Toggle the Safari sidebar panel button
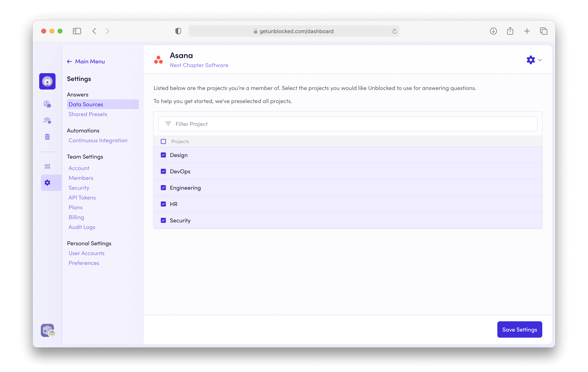Screen dimensions: 588x372 (77, 31)
